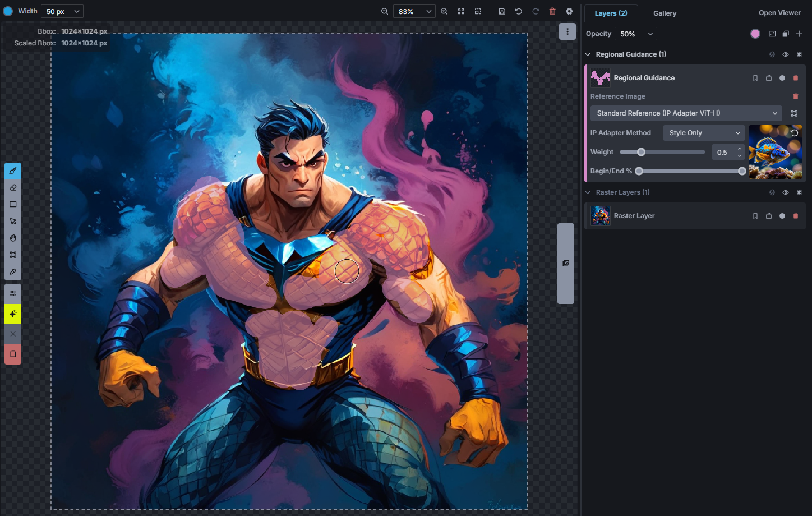Click the blue brush color swatch
This screenshot has width=812, height=516.
pyautogui.click(x=8, y=11)
